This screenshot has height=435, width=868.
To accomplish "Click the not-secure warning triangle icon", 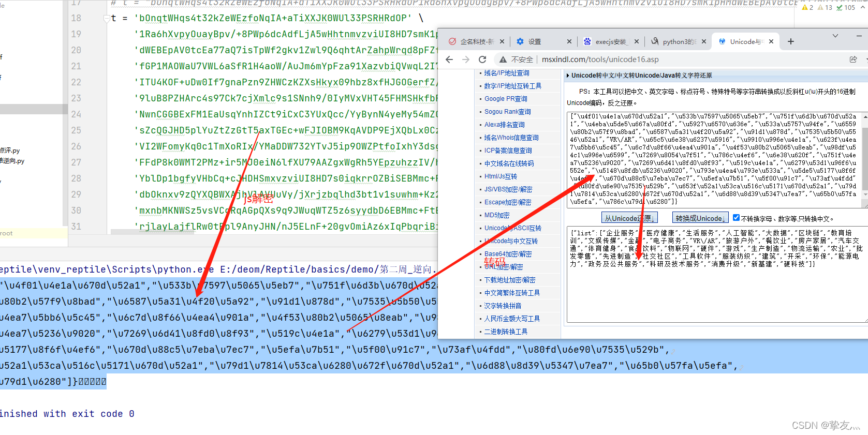I will click(503, 59).
